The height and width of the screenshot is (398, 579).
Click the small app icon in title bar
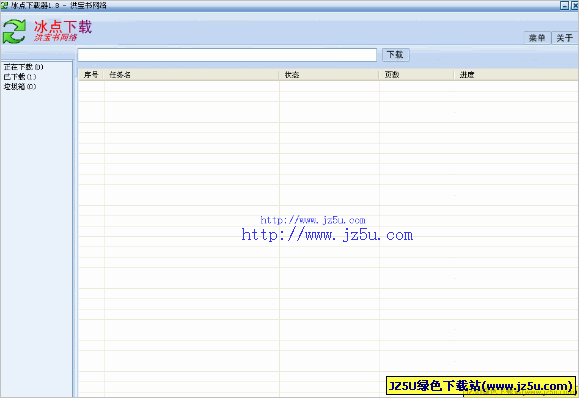coord(4,5)
